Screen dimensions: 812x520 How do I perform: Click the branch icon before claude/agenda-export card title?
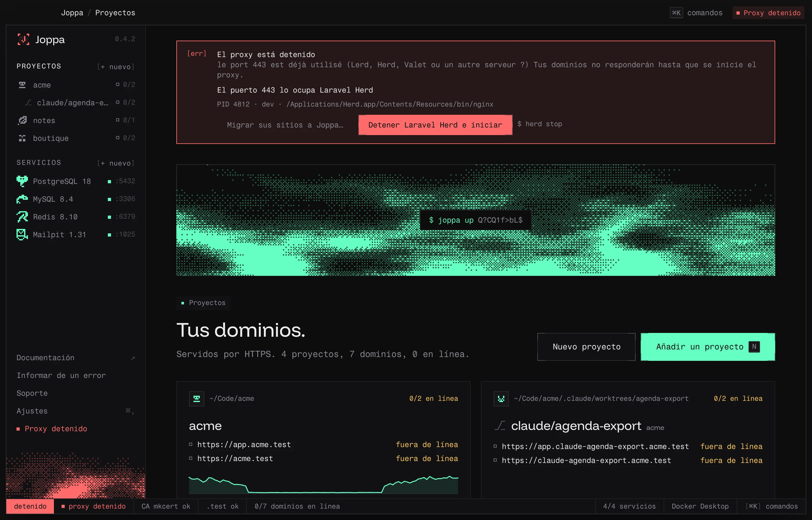point(500,426)
